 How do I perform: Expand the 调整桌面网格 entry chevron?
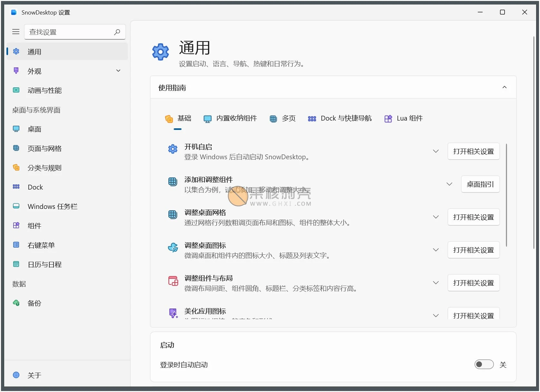point(436,217)
